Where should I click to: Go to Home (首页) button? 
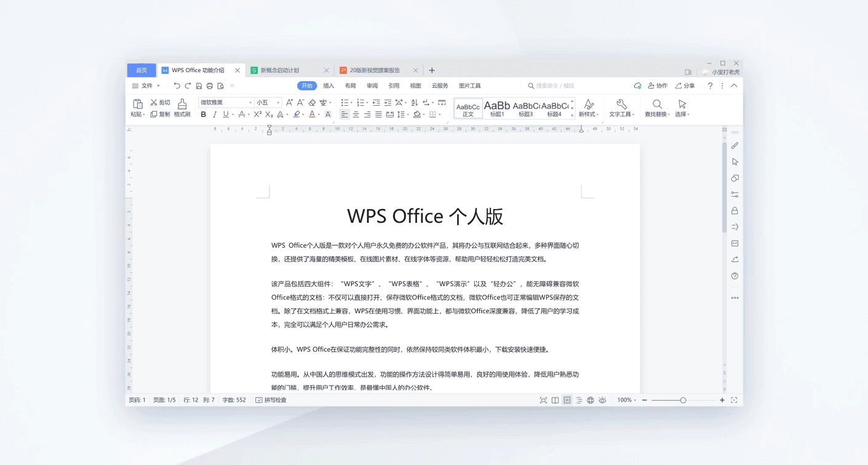point(141,70)
